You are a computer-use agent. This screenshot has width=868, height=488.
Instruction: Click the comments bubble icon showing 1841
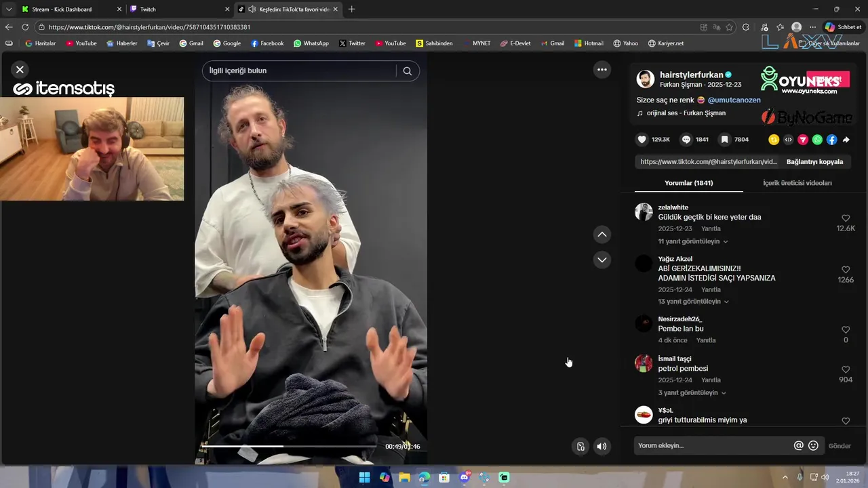pos(686,140)
